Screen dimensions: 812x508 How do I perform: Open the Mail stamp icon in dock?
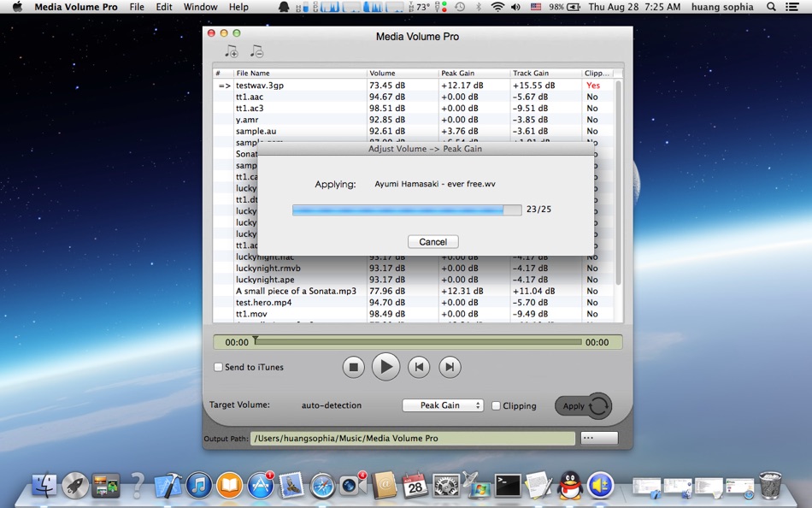[x=291, y=485]
